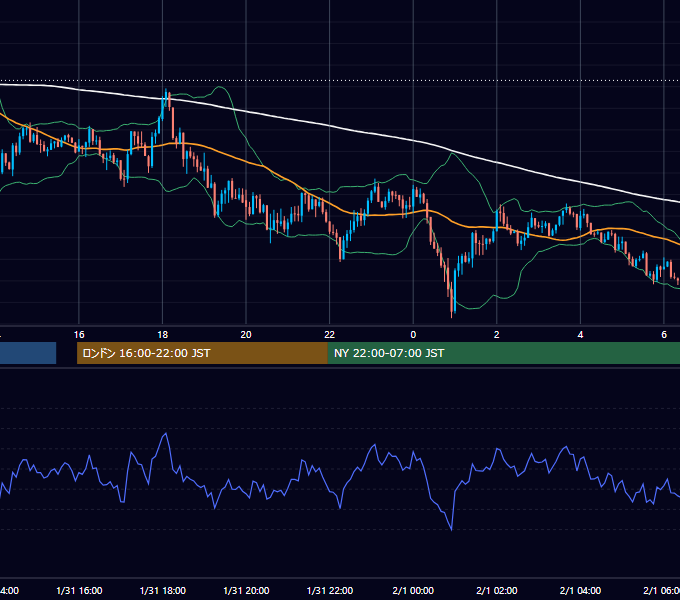Click the 16 hour label on upper axis

point(79,335)
